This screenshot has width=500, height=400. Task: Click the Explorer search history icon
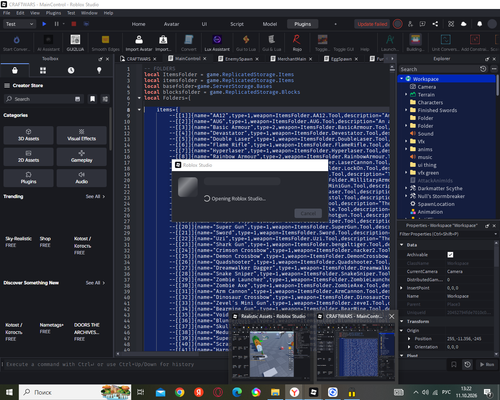(483, 69)
